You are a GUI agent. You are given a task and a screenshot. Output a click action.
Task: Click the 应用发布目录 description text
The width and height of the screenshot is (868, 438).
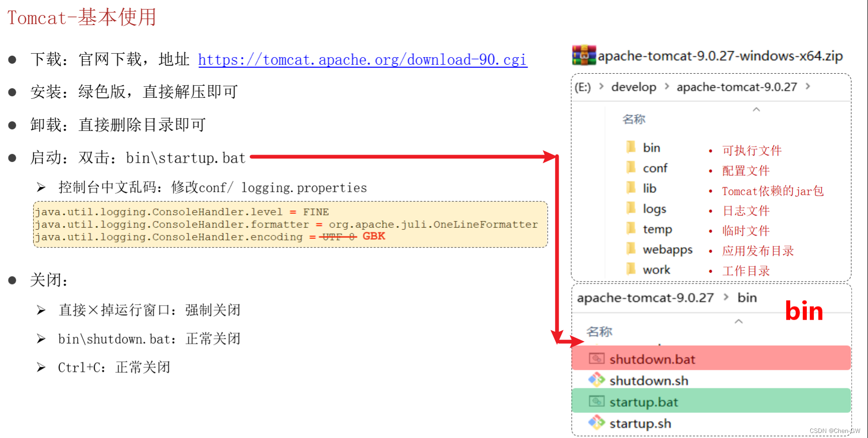coord(758,251)
